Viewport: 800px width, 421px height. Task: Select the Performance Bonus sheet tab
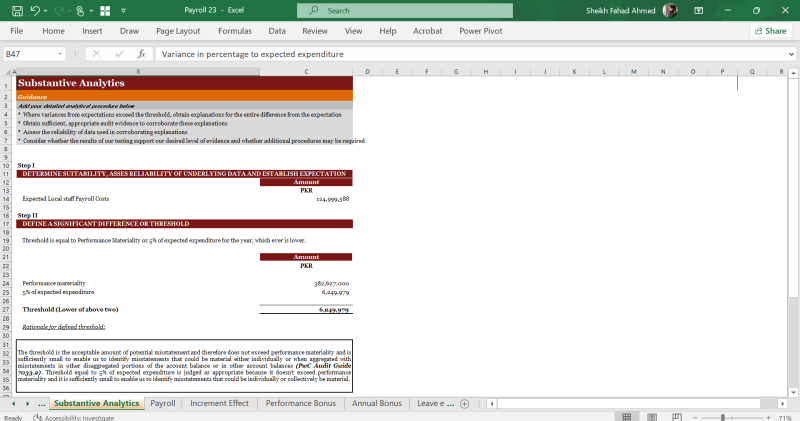pyautogui.click(x=301, y=403)
